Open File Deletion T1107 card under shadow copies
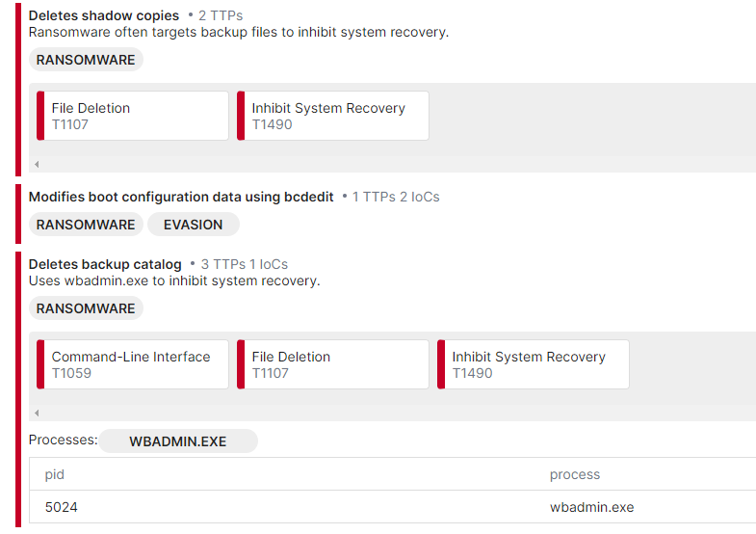 [133, 116]
